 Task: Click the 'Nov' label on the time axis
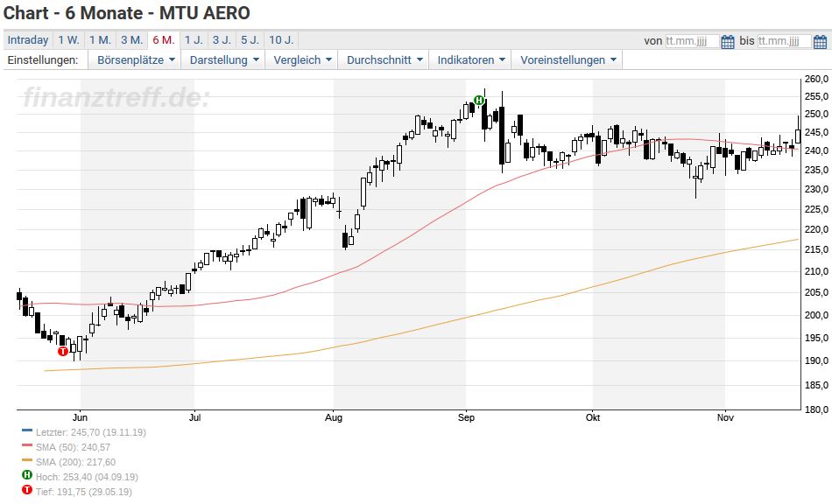pyautogui.click(x=725, y=417)
